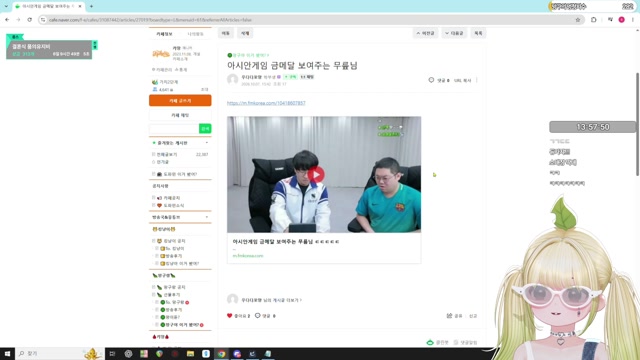Open the post three-dot more menu

(477, 80)
